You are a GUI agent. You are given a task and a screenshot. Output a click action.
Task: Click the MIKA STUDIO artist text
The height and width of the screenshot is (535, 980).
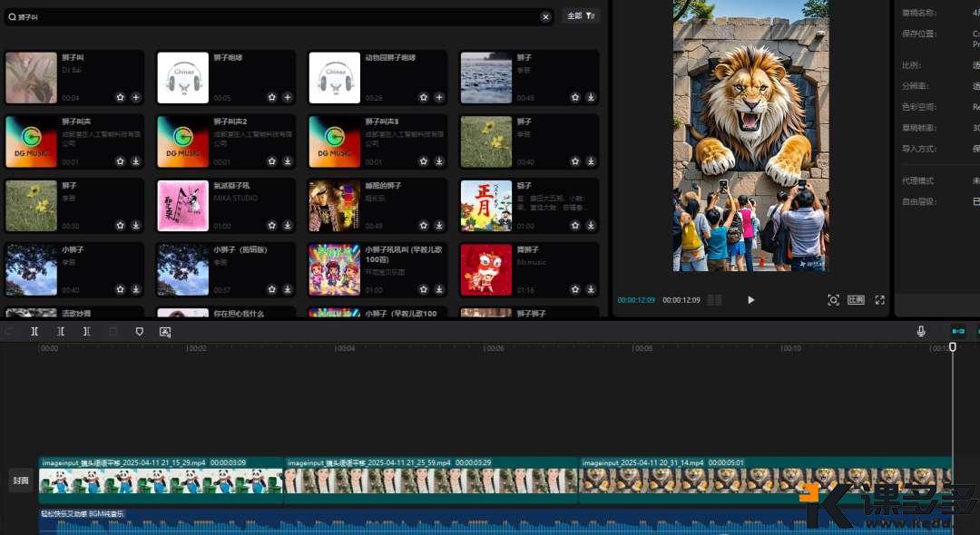236,198
